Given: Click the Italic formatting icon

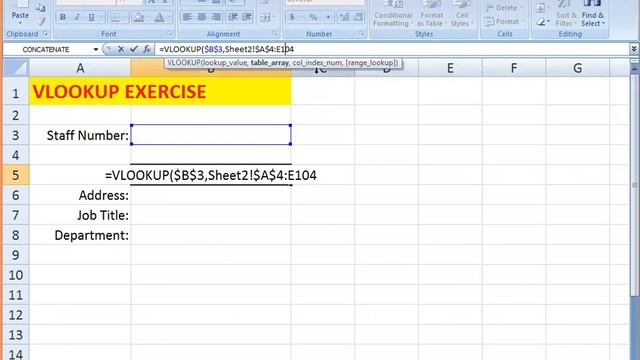Looking at the screenshot, I should (77, 17).
